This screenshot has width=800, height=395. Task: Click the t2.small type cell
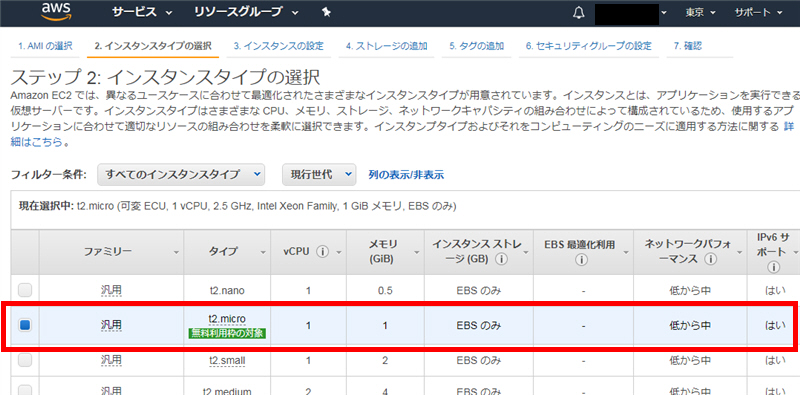coord(227,361)
